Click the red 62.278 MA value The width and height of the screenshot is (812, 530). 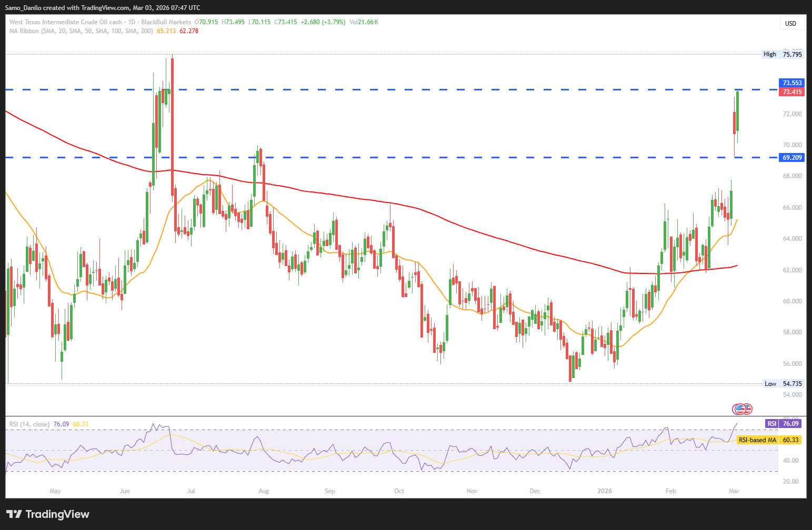189,31
